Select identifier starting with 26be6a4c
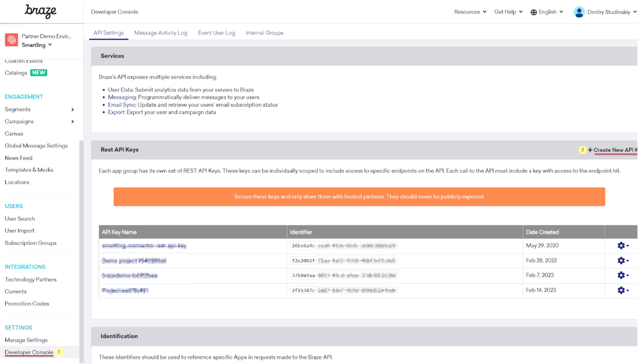The width and height of the screenshot is (638, 364). tap(344, 246)
